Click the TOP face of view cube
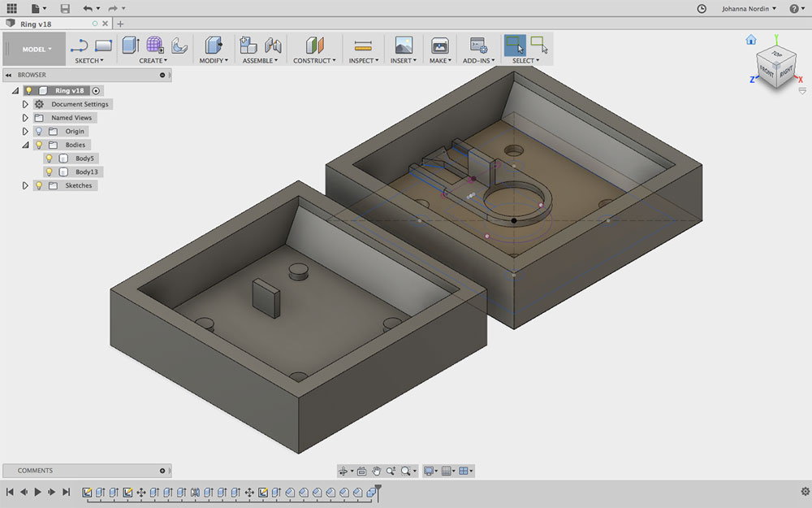Image resolution: width=812 pixels, height=508 pixels. pos(775,55)
